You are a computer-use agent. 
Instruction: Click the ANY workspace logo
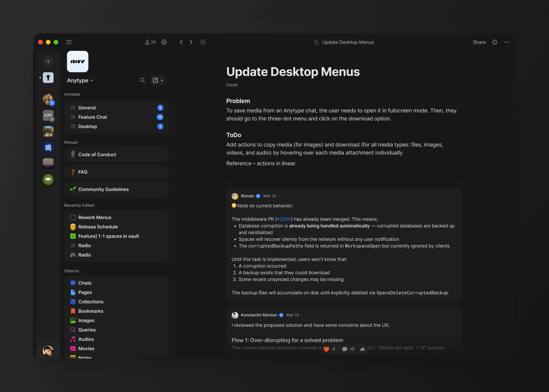point(77,62)
